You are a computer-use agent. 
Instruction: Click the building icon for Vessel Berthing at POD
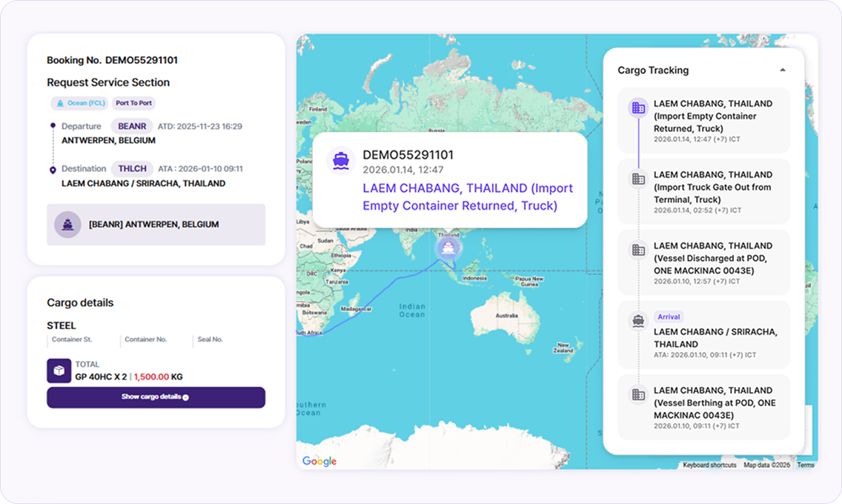[x=638, y=394]
